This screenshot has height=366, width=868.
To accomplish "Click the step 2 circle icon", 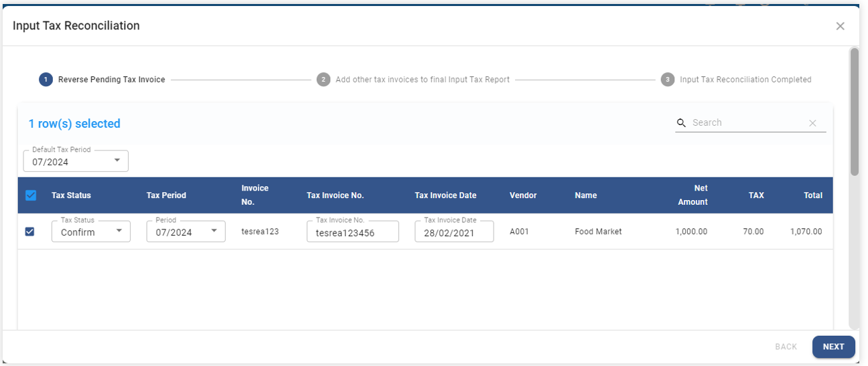I will tap(323, 80).
